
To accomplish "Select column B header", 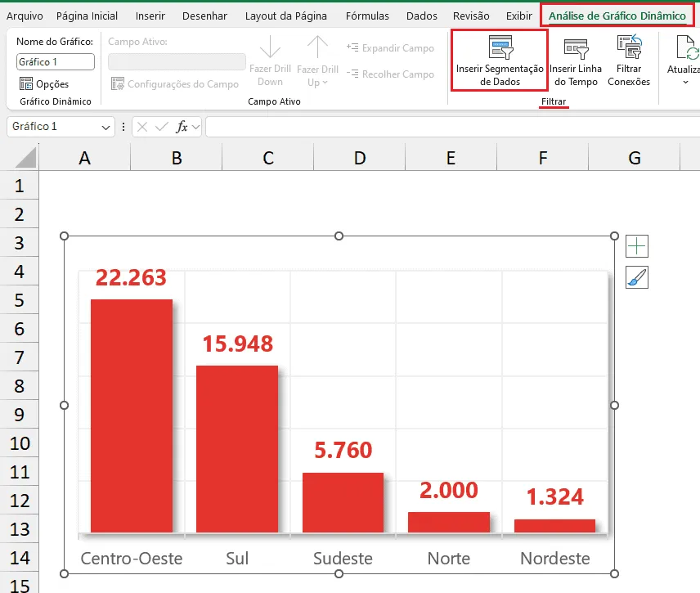I will click(177, 157).
